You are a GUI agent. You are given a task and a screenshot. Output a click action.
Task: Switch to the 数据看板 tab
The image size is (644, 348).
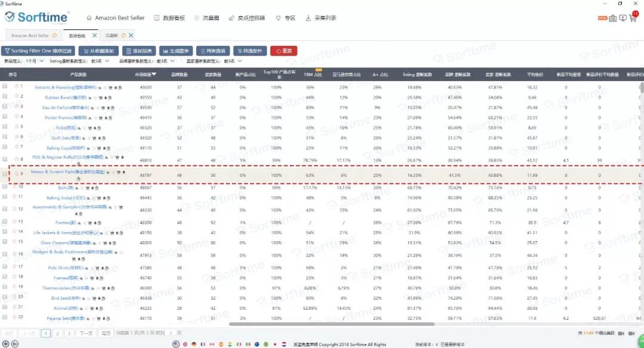click(x=79, y=35)
